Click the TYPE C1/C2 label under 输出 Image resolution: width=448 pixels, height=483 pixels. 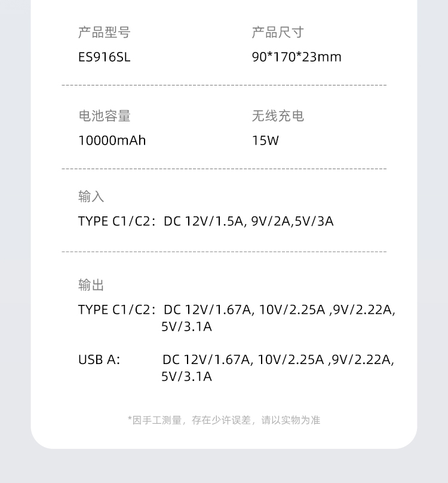click(116, 310)
